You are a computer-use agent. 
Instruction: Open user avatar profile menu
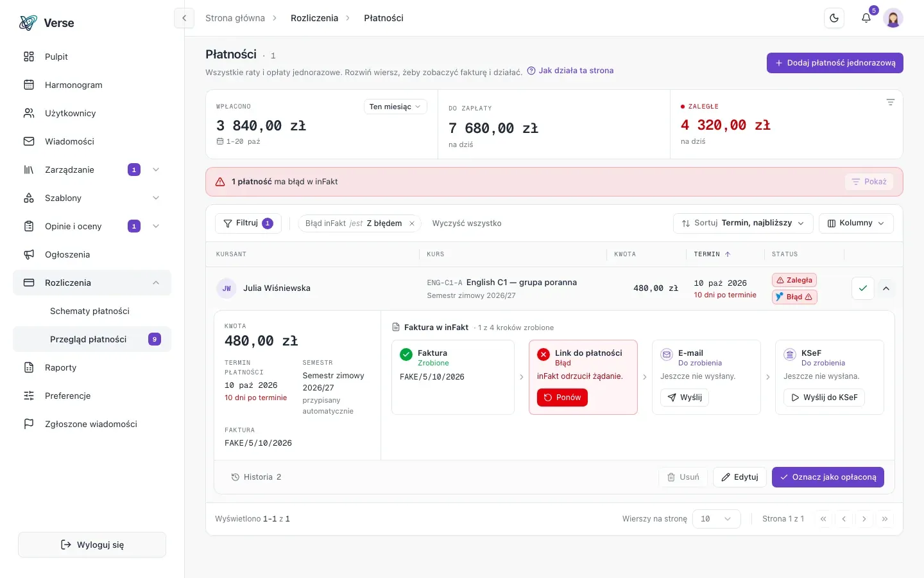pos(893,18)
